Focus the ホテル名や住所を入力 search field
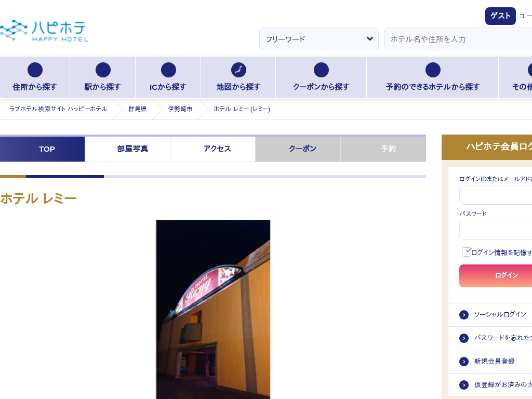 coord(458,39)
